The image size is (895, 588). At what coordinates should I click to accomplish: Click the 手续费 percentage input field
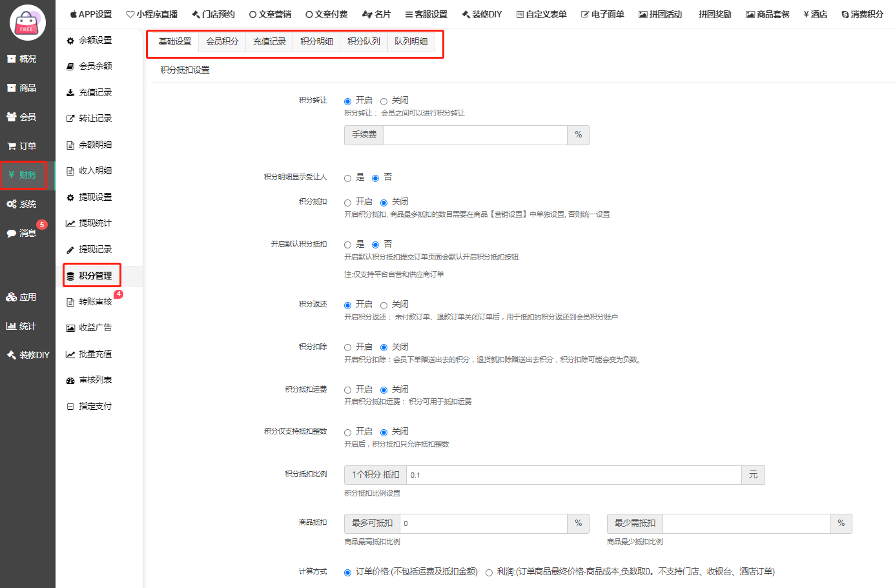pyautogui.click(x=475, y=135)
